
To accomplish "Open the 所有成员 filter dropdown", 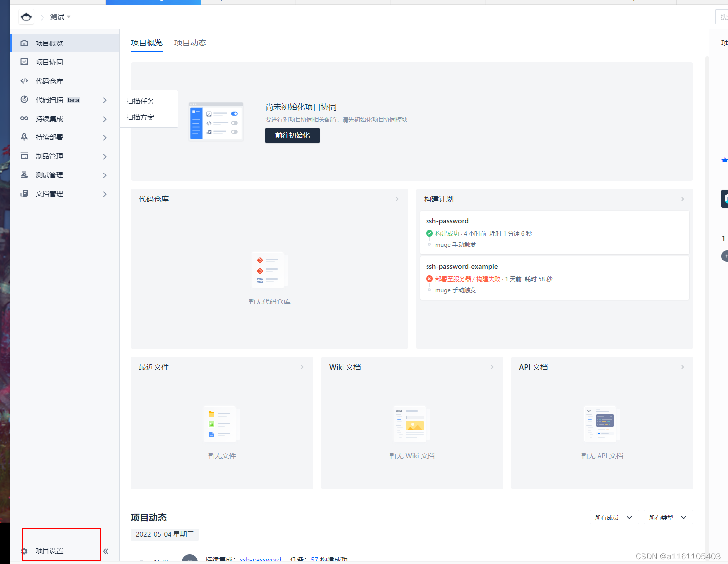I will 614,517.
